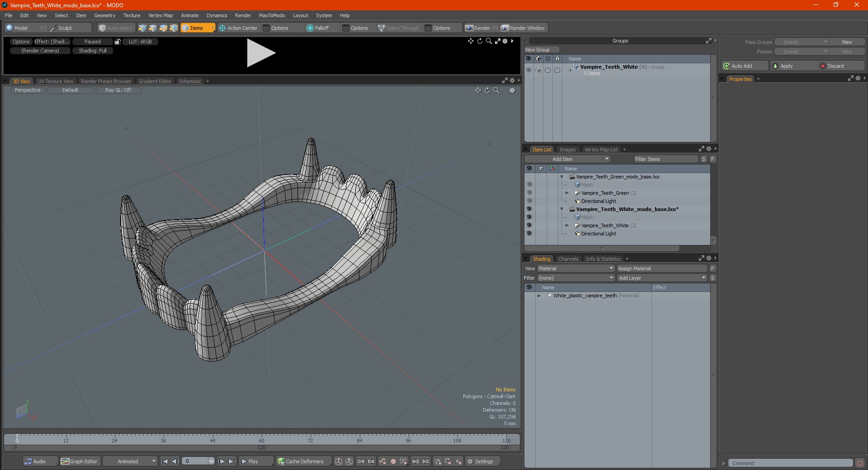Select Edges selection mode icon

(x=153, y=28)
